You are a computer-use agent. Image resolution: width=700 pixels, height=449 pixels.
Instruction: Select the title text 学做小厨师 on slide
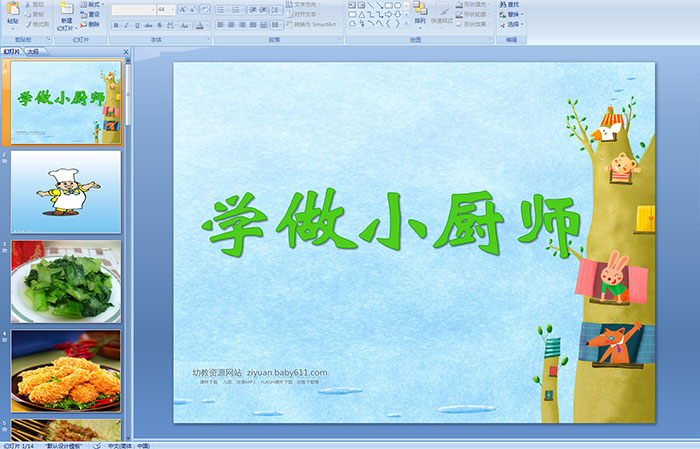pyautogui.click(x=391, y=224)
